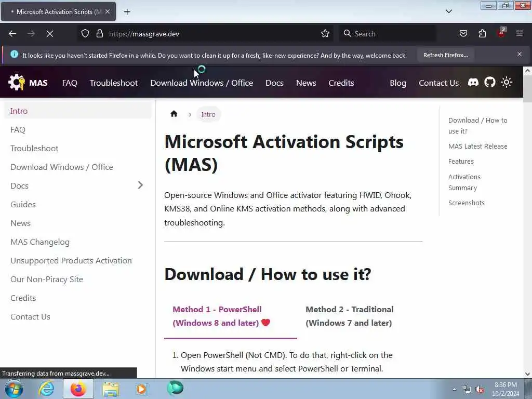Show hidden system tray icons
This screenshot has width=532, height=399.
(x=454, y=389)
